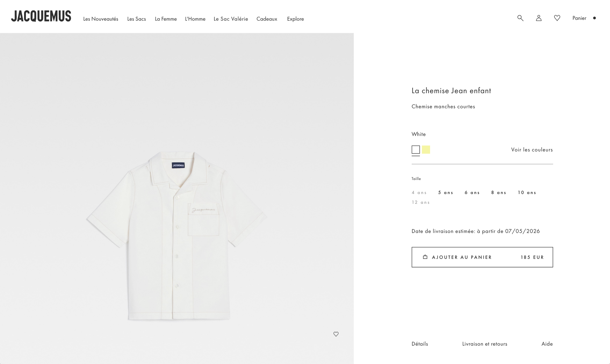Expand the Aide section
Image resolution: width=610 pixels, height=364 pixels.
pos(547,344)
